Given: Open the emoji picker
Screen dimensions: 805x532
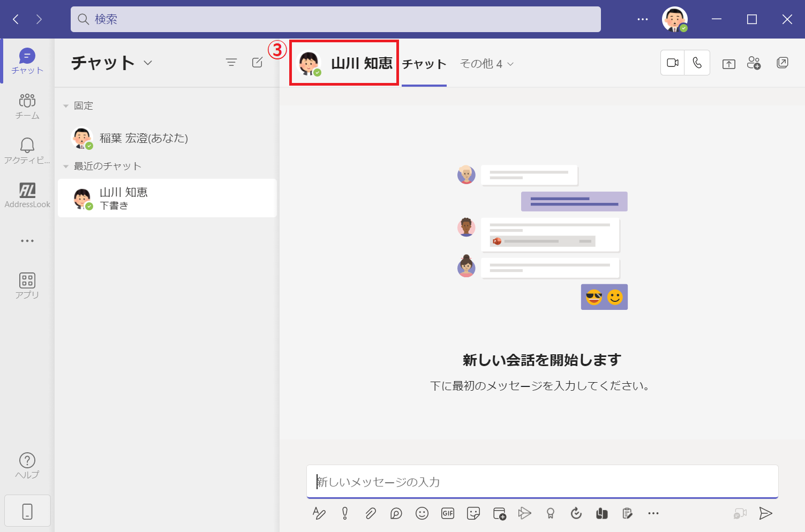Looking at the screenshot, I should click(x=422, y=513).
